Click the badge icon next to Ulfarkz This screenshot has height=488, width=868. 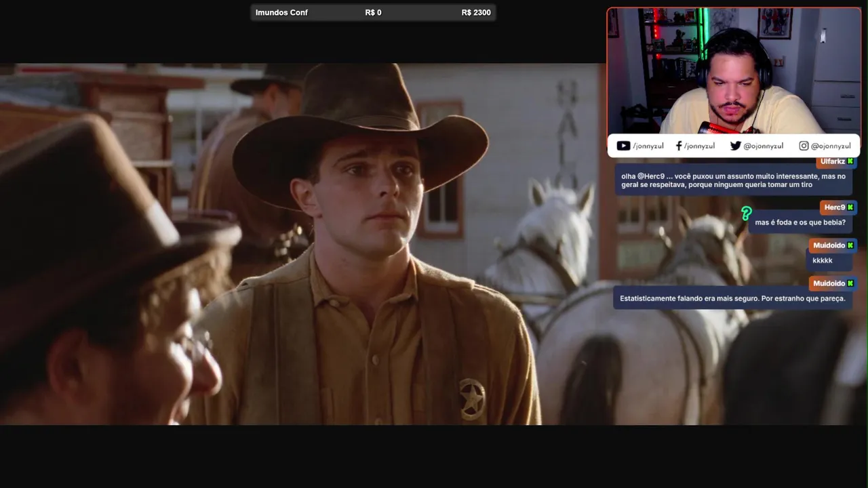[850, 161]
